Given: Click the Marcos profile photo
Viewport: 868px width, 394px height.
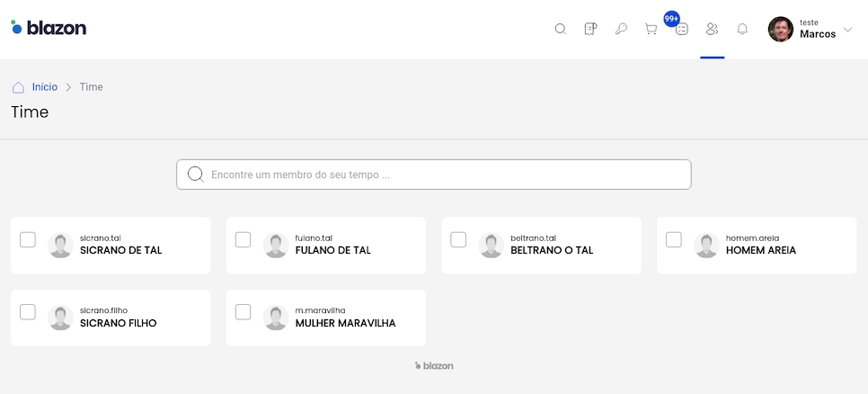Looking at the screenshot, I should [x=780, y=30].
